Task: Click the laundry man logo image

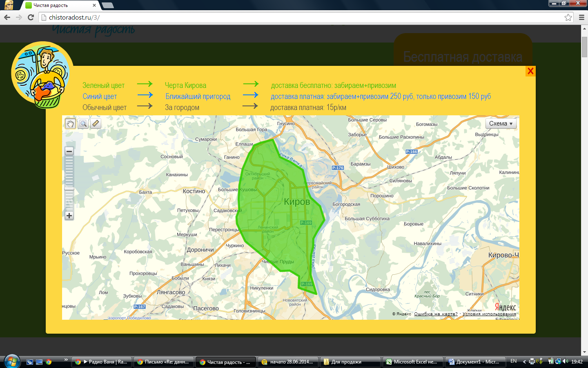Action: (x=42, y=76)
